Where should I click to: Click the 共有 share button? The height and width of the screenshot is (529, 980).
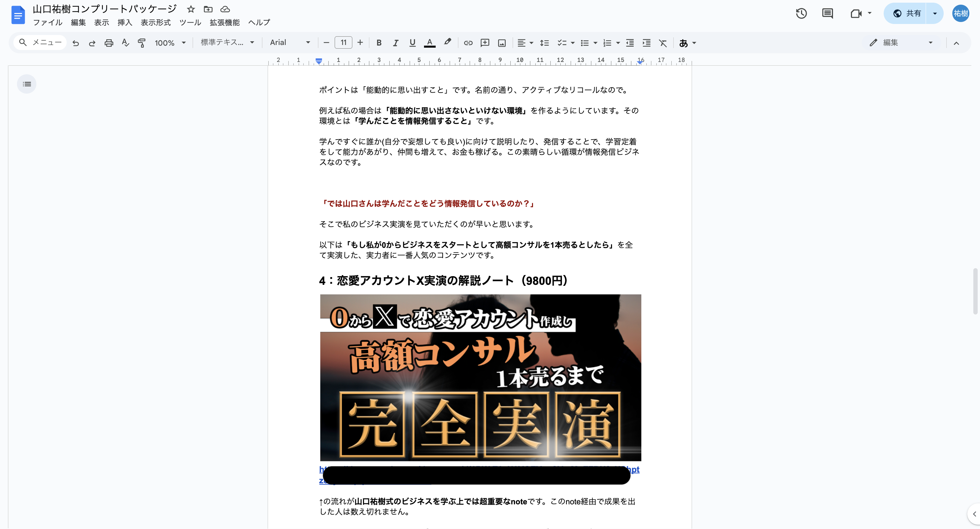[907, 14]
